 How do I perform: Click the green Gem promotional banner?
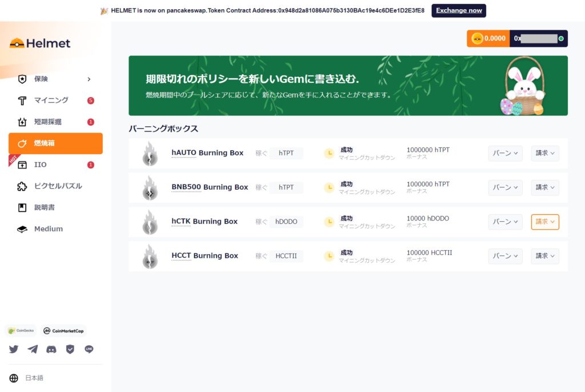click(348, 86)
